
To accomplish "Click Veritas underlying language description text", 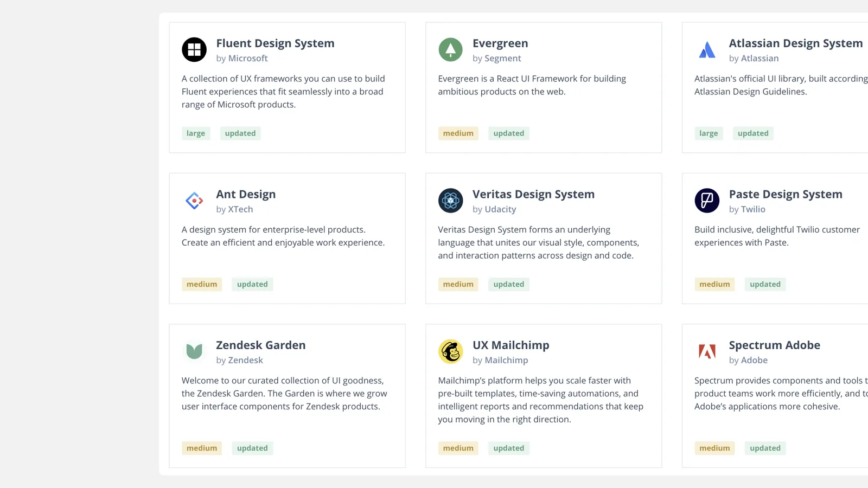I will click(x=539, y=242).
